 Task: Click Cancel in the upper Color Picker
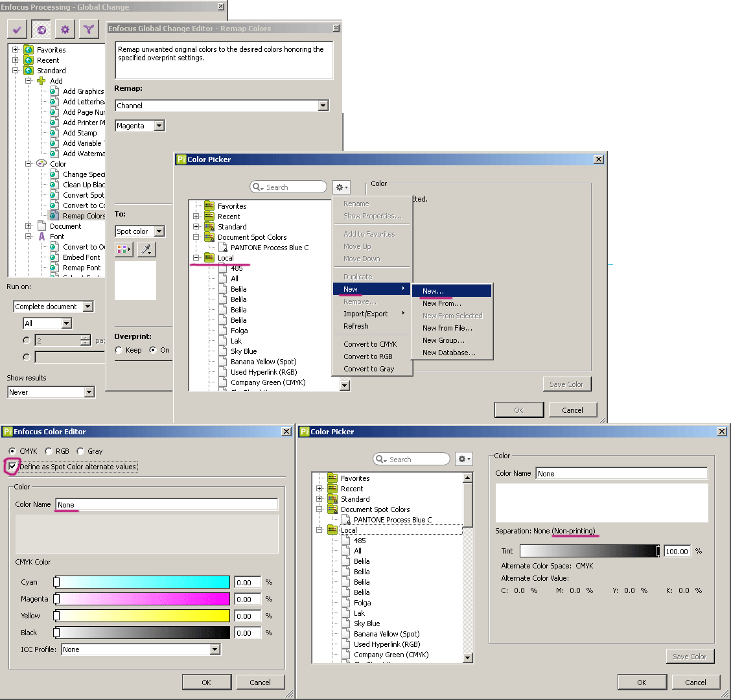572,410
